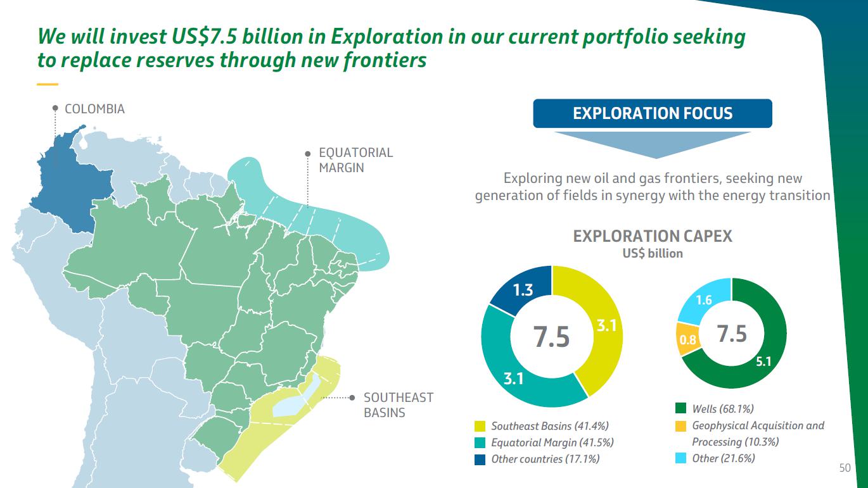
Task: Click the "3.1" value on the yellow donut segment
Action: 606,326
